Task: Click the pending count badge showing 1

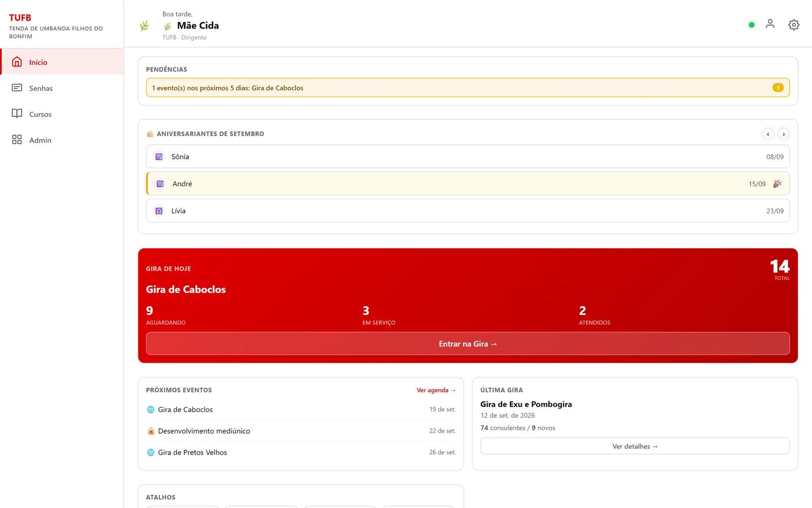Action: 778,87
